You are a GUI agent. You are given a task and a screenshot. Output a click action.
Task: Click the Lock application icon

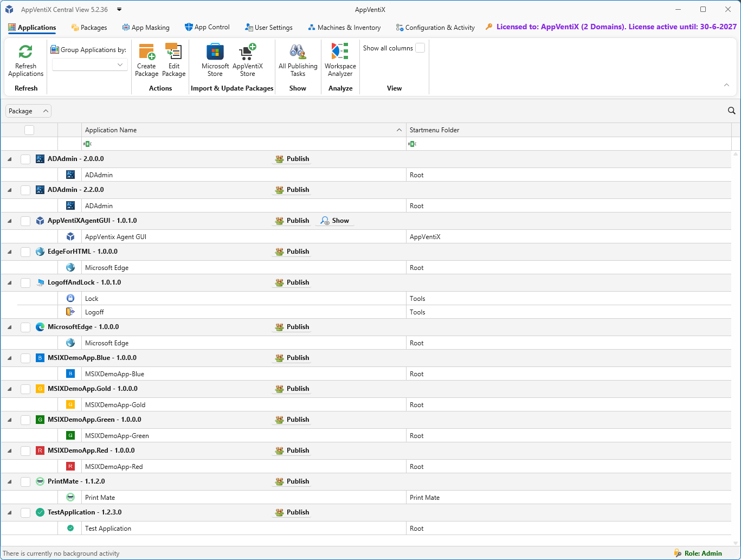coord(70,298)
